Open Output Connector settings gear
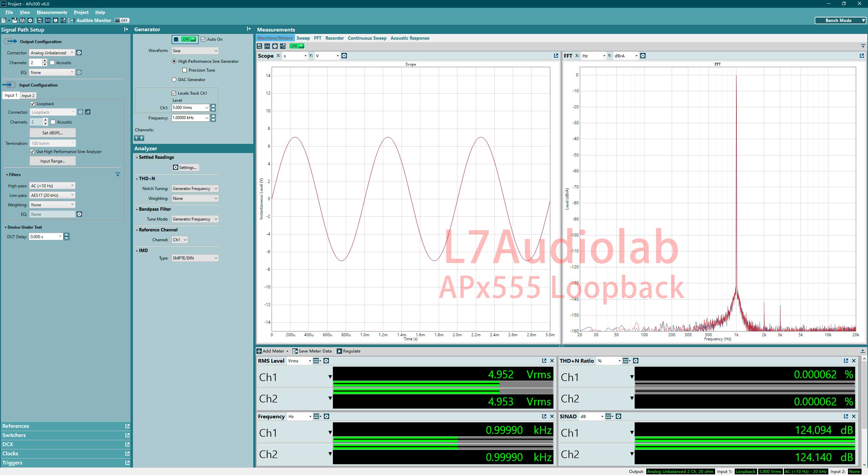 (79, 53)
